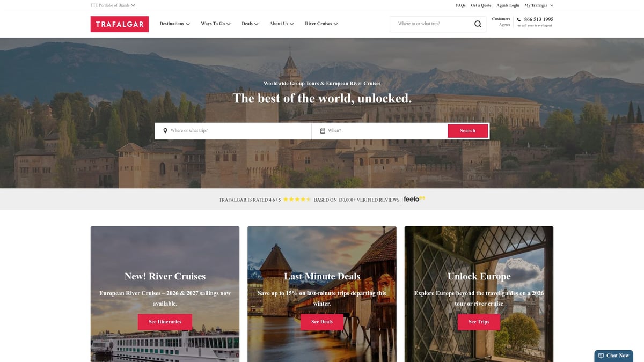Select the Agents option under Customers

coord(504,25)
